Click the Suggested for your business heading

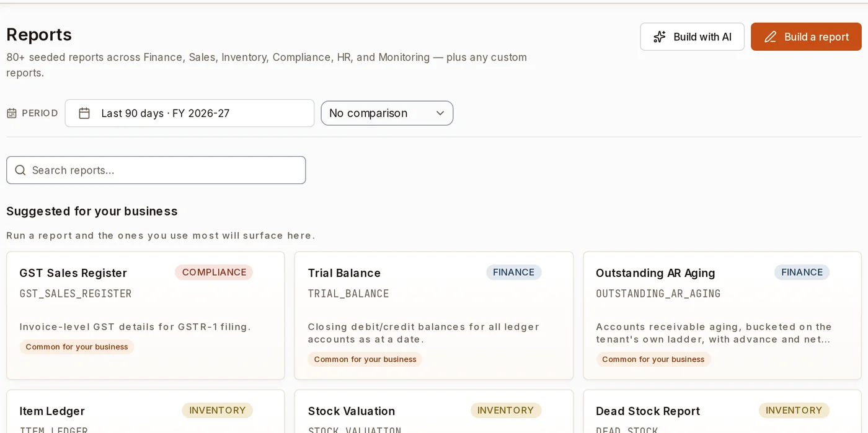click(x=92, y=211)
